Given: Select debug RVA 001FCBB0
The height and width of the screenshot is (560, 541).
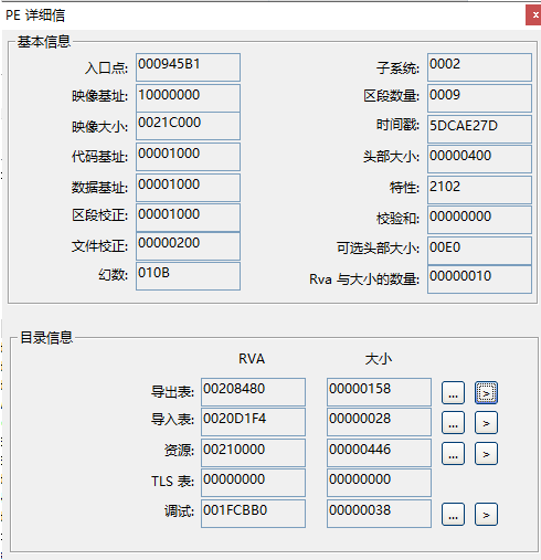Looking at the screenshot, I should 253,514.
